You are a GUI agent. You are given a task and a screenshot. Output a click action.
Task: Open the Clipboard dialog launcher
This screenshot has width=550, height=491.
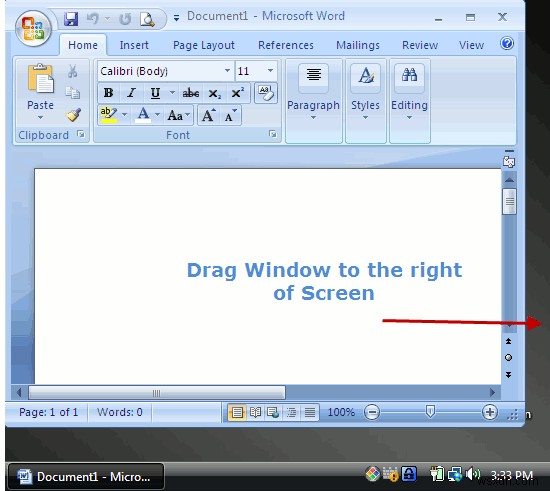(81, 134)
